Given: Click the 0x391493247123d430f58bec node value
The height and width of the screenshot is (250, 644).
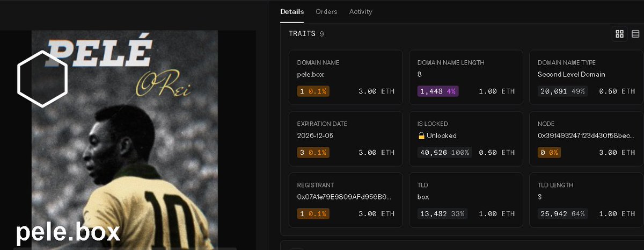Looking at the screenshot, I should (586, 136).
